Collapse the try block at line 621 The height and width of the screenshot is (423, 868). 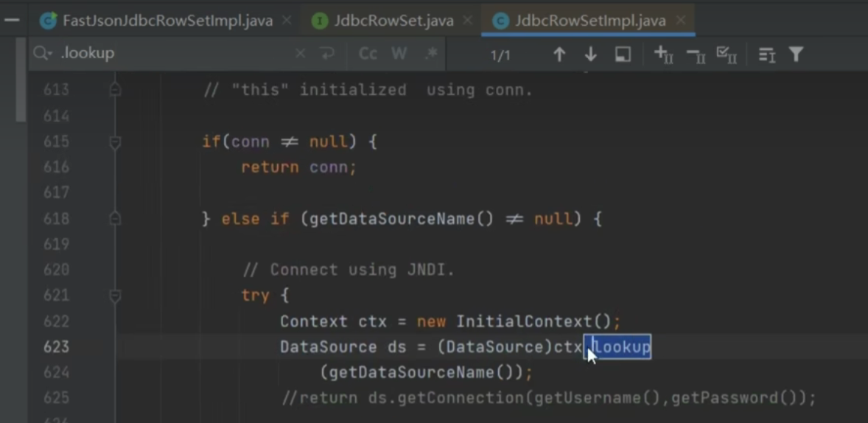pos(115,296)
